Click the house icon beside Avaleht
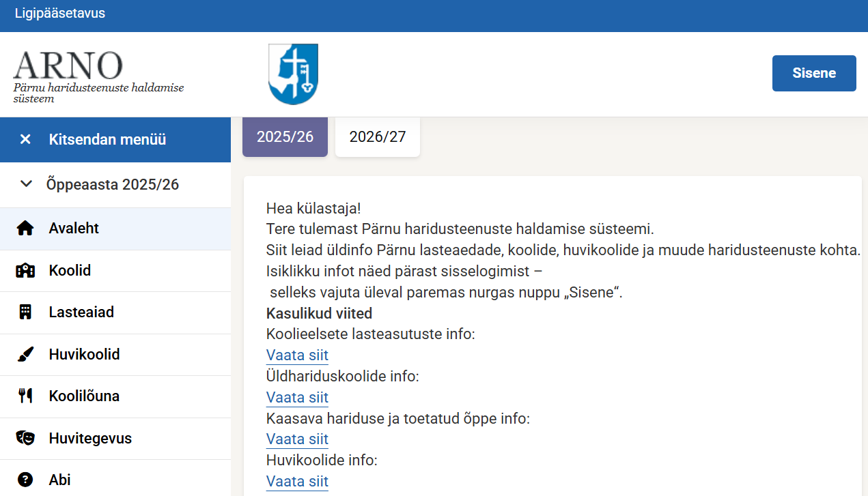 pyautogui.click(x=25, y=229)
